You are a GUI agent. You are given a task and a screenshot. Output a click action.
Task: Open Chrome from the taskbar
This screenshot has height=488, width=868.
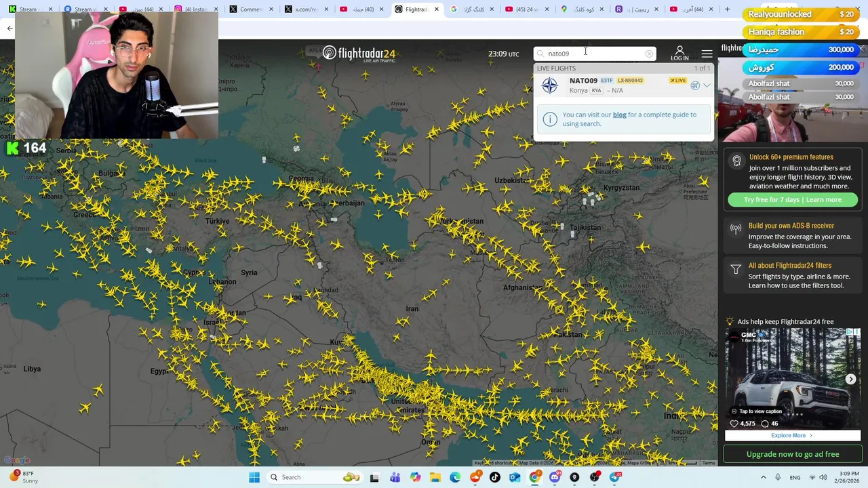coord(535,477)
